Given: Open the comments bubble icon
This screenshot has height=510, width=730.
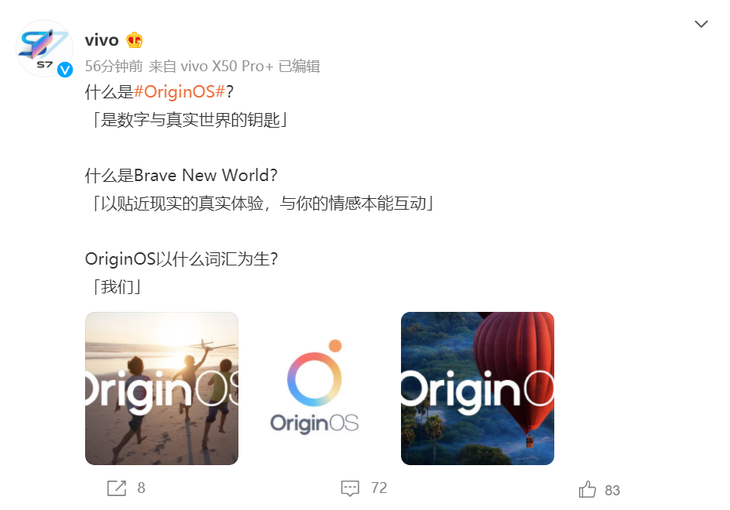Looking at the screenshot, I should point(350,488).
